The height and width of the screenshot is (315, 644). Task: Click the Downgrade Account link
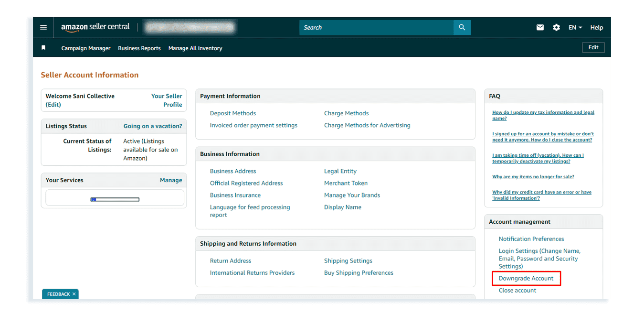(526, 278)
